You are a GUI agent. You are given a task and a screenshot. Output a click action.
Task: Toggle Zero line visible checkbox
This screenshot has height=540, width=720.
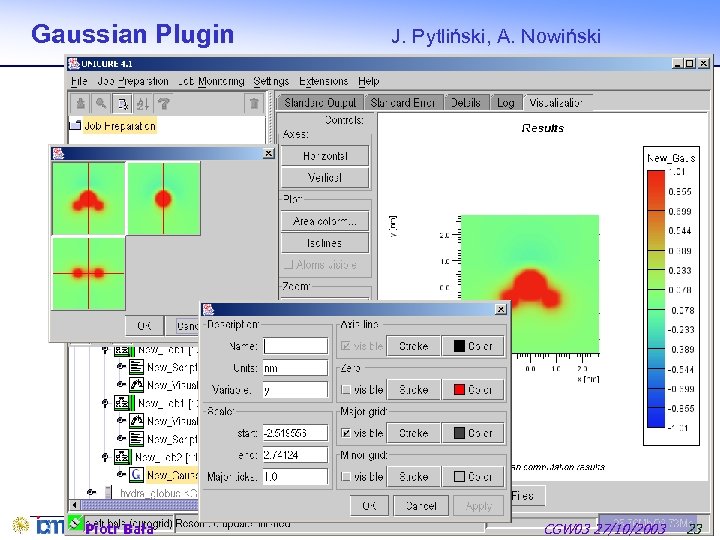(346, 389)
